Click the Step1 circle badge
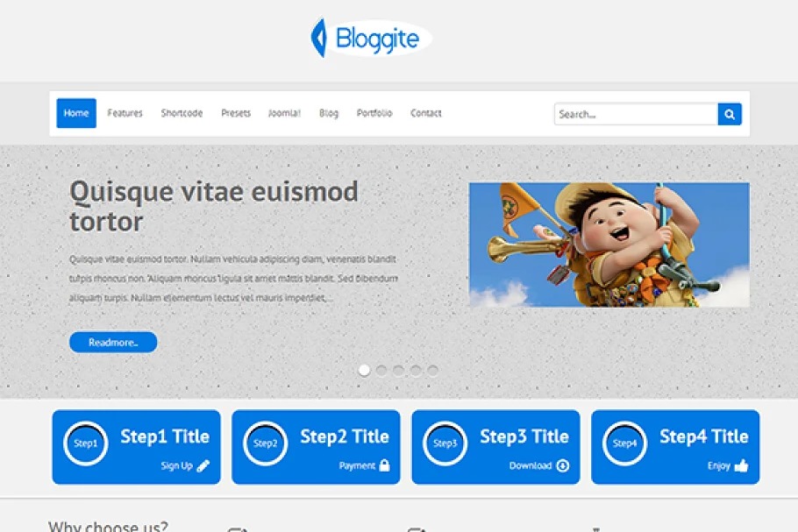The image size is (798, 532). coord(86,443)
